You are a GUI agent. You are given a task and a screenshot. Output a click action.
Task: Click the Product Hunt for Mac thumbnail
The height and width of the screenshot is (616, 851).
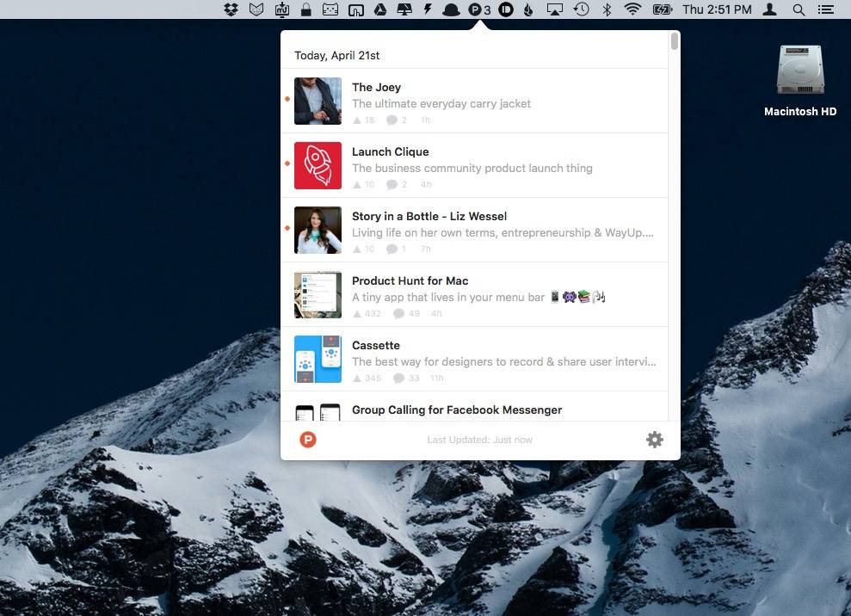point(318,295)
